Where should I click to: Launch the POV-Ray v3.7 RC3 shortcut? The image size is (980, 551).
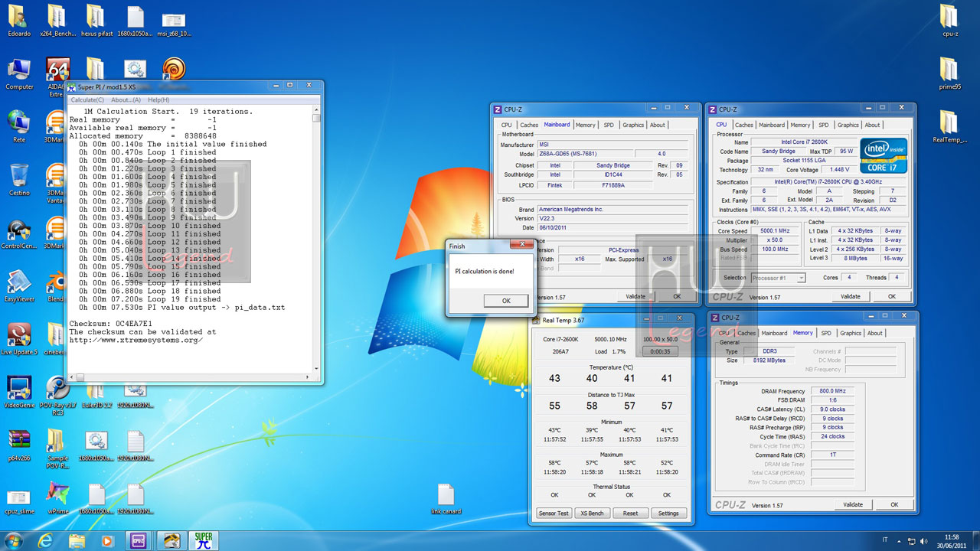coord(57,396)
